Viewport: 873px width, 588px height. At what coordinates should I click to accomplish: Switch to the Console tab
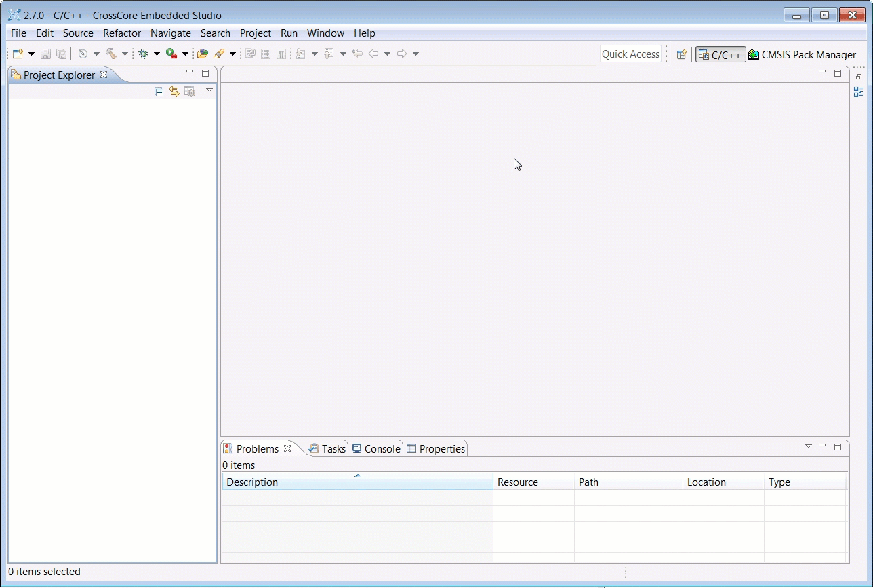[x=377, y=449]
